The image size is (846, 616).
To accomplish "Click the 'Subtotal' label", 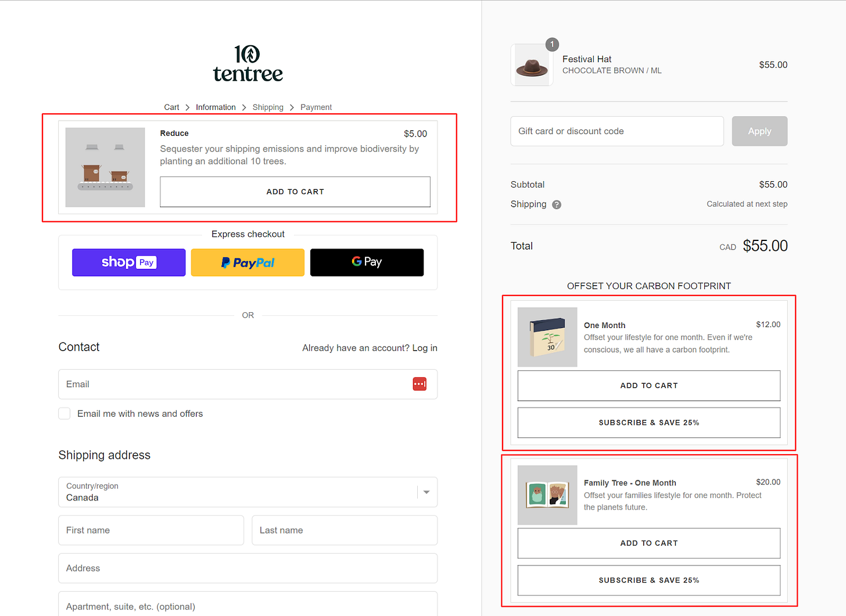I will (x=528, y=185).
